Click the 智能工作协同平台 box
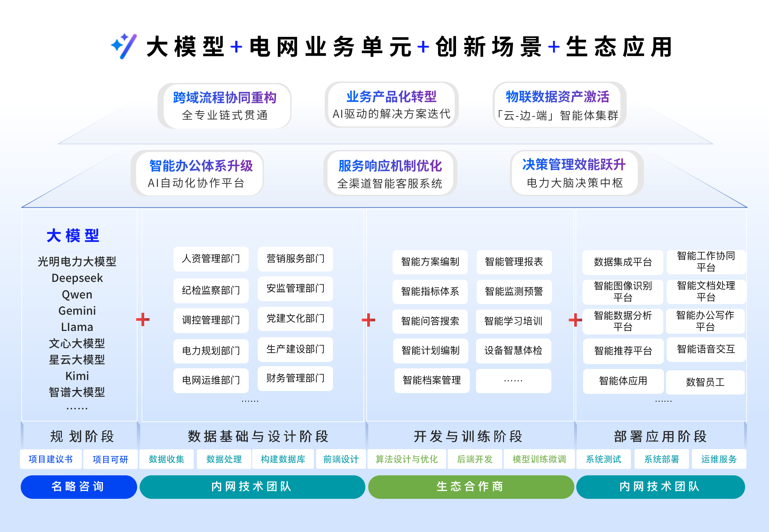This screenshot has height=532, width=769. coord(706,262)
